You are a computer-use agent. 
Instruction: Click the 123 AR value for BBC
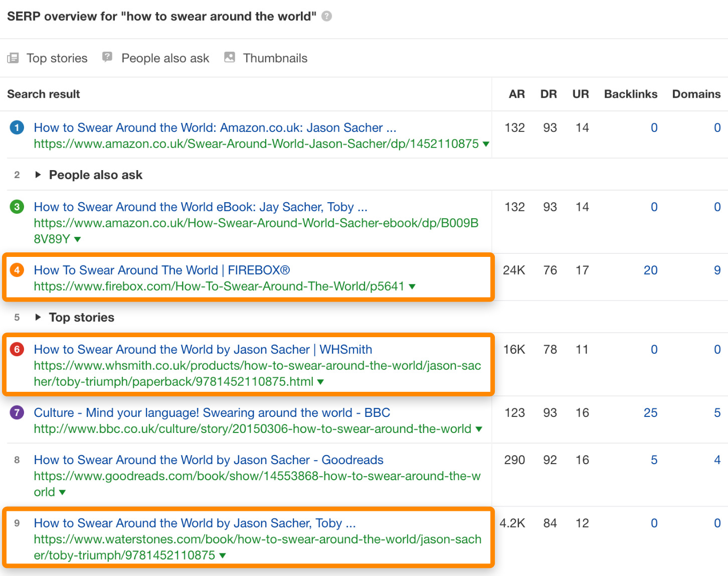[514, 412]
